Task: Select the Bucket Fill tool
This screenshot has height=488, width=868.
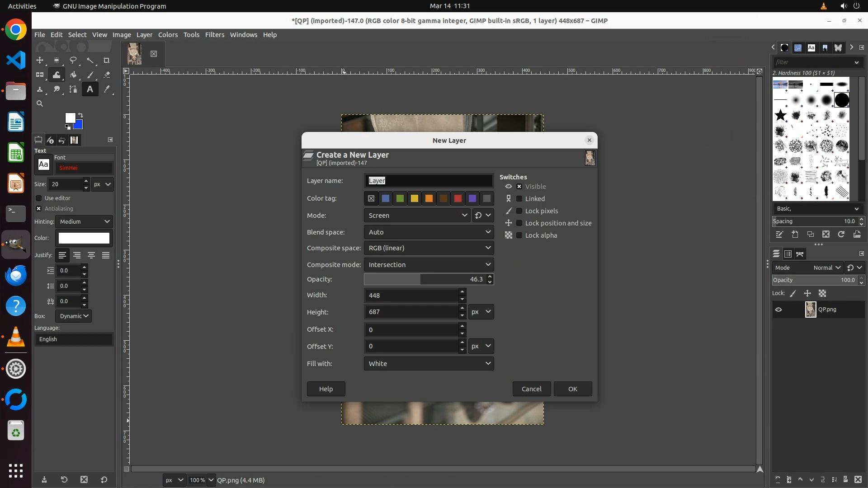Action: tap(73, 75)
